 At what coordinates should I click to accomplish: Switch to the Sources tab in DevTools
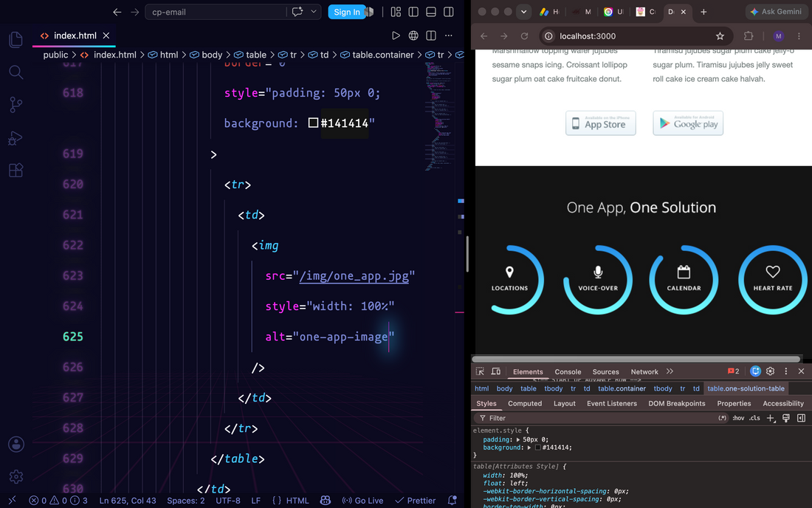click(x=605, y=372)
